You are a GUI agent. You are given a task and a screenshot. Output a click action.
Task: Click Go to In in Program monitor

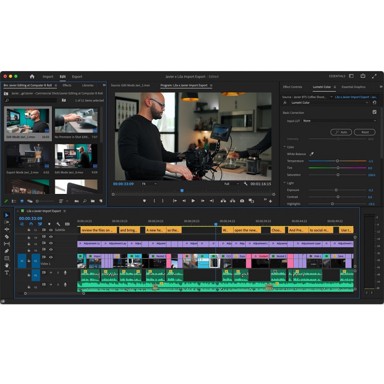(174, 201)
